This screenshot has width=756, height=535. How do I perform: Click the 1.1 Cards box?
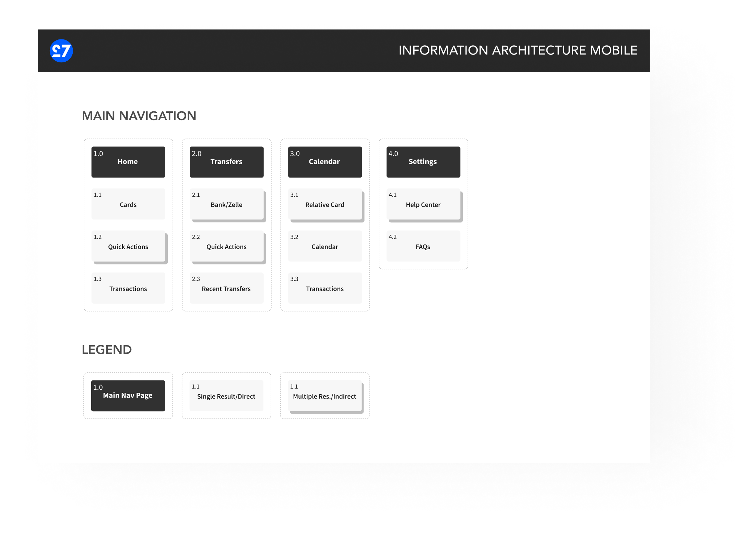pos(128,204)
